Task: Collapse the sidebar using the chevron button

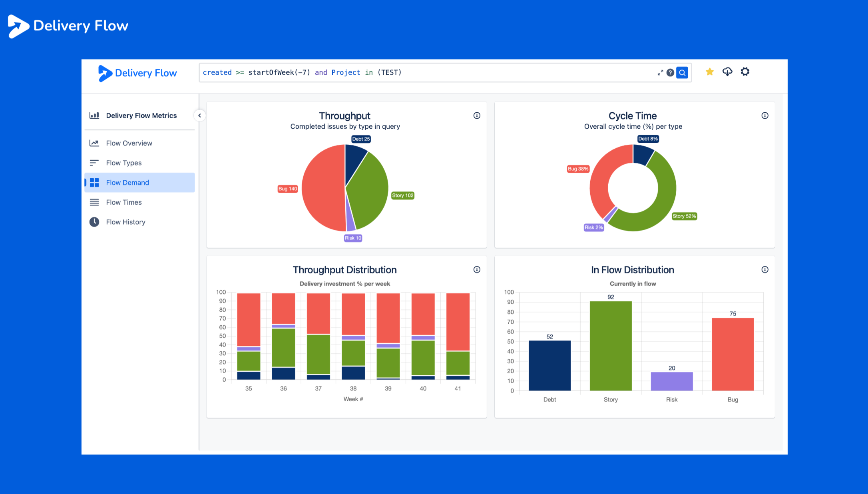Action: point(199,116)
